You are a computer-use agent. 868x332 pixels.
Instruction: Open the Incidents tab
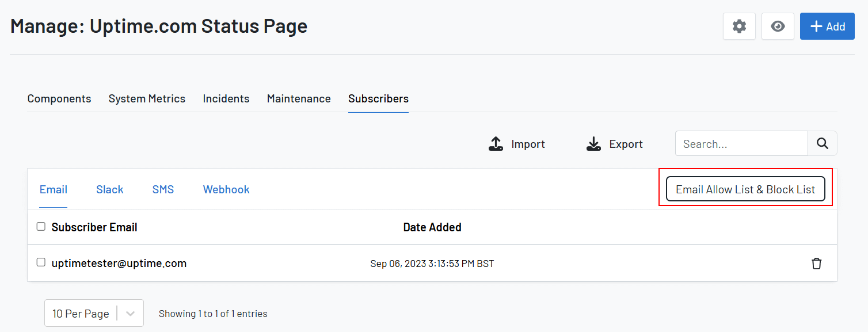(x=226, y=98)
